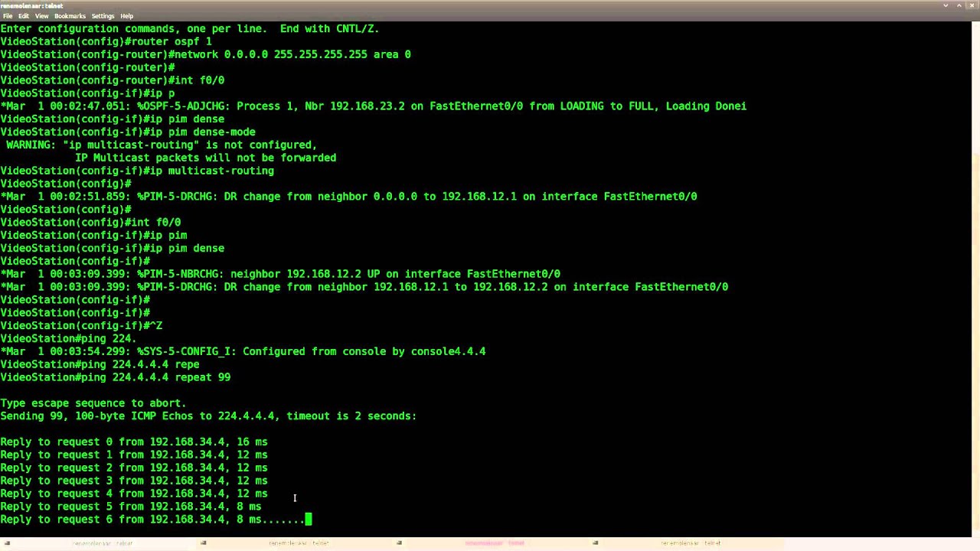Click the 'ping 224.4.4.4 repeat 99' line
980x551 pixels.
(x=115, y=377)
